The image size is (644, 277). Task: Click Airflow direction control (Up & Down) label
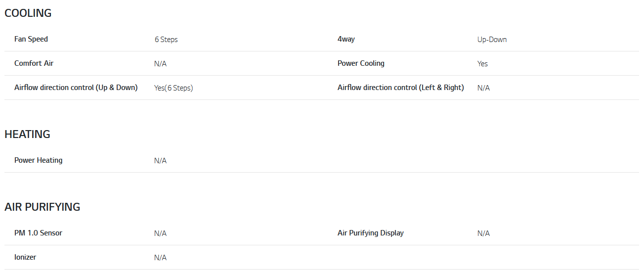(76, 88)
